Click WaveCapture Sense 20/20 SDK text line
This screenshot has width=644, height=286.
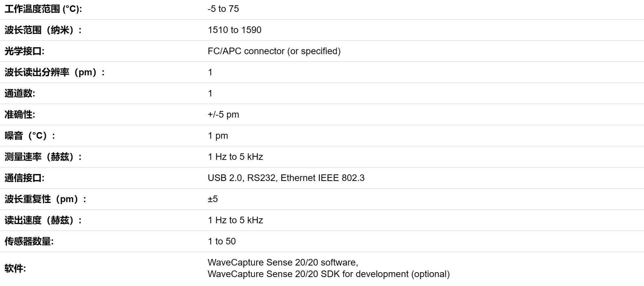329,274
